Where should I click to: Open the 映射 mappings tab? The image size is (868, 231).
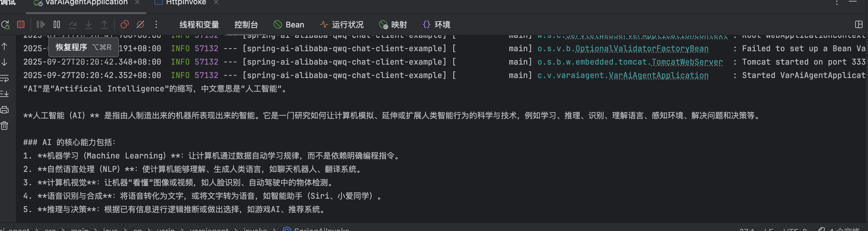pyautogui.click(x=393, y=25)
